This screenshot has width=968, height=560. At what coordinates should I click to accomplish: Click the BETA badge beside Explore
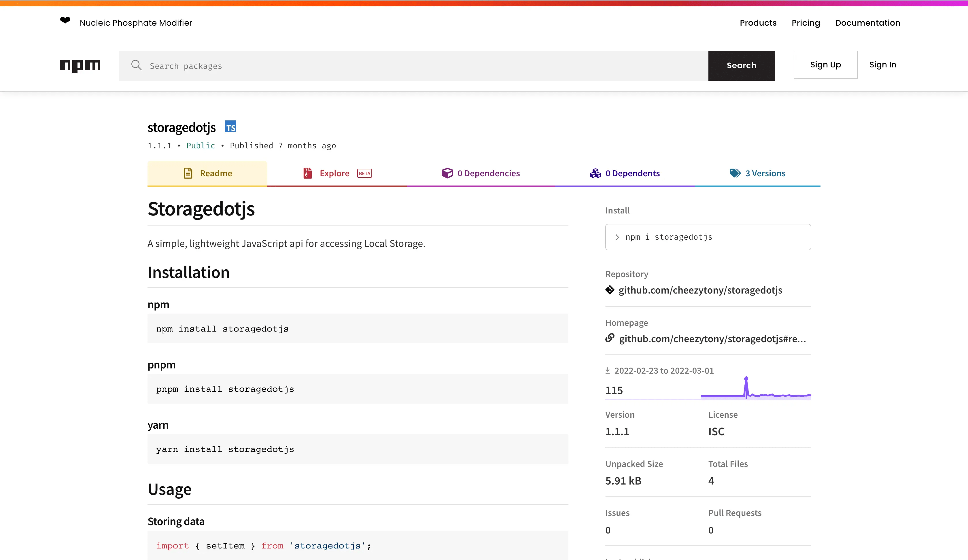(x=364, y=173)
